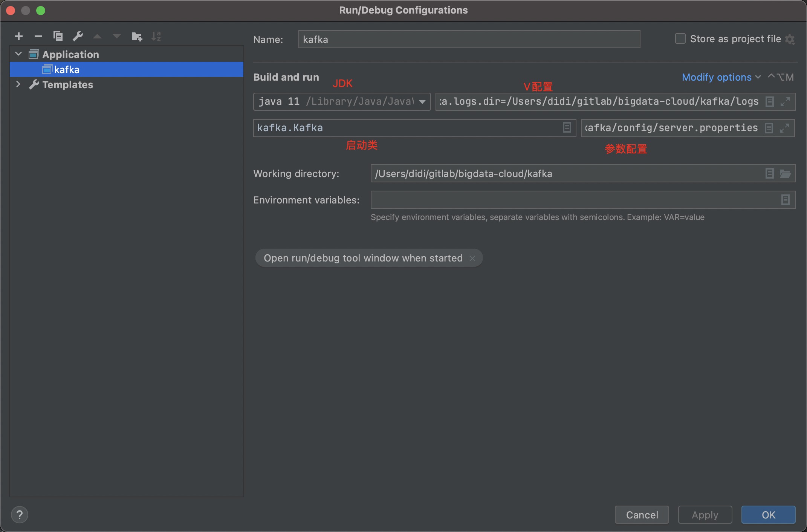
Task: Collapse the Application tree node
Action: (x=18, y=54)
